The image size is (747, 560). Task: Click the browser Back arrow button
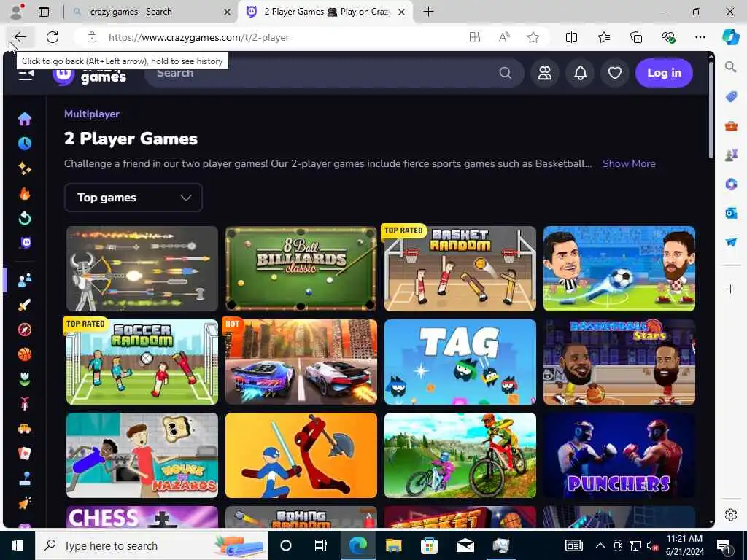pos(20,37)
